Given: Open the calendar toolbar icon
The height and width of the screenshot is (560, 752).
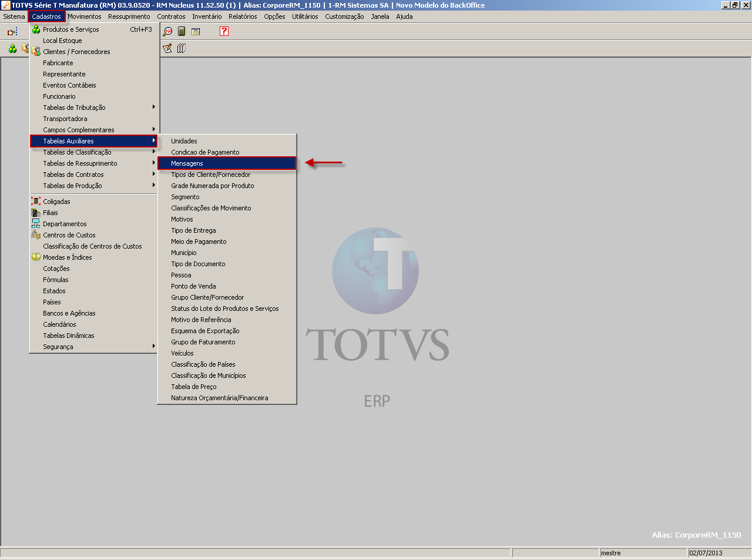Looking at the screenshot, I should pos(196,32).
